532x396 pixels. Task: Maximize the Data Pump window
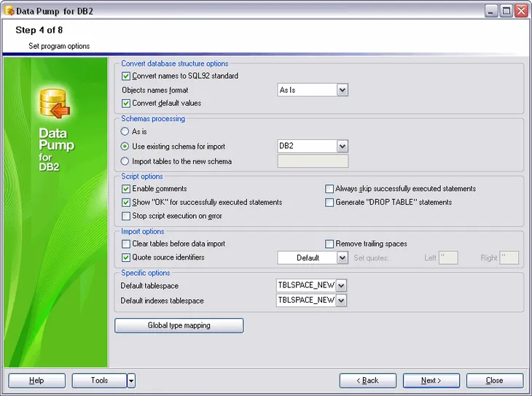506,11
